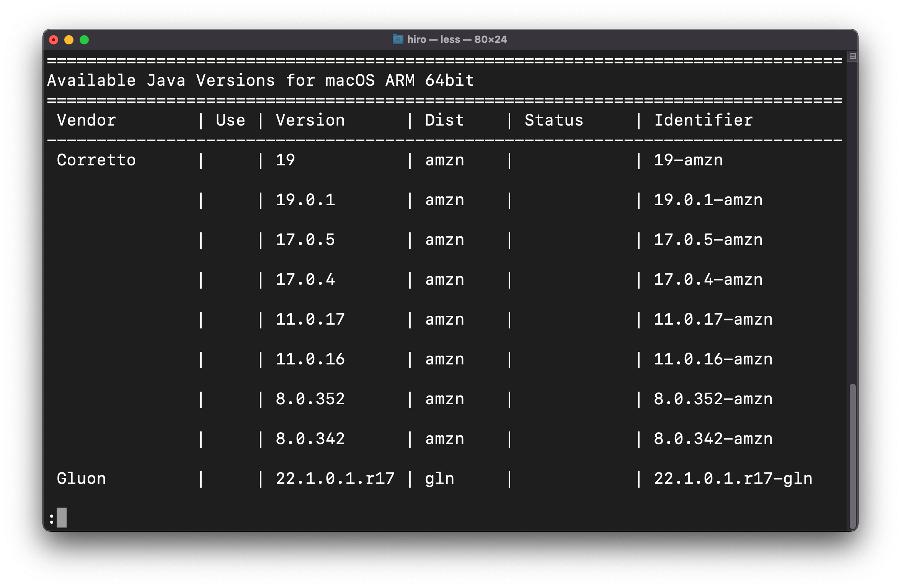
Task: Click the 'Version' column header
Action: point(310,120)
